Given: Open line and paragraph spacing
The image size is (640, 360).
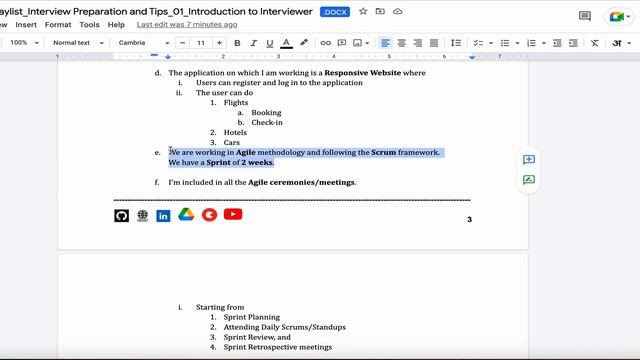Looking at the screenshot, I should (456, 43).
